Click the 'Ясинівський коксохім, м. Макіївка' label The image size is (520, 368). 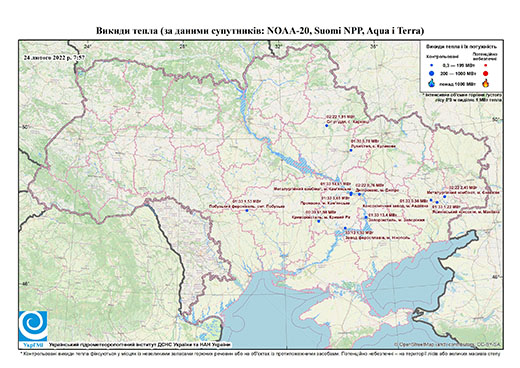coord(466,212)
